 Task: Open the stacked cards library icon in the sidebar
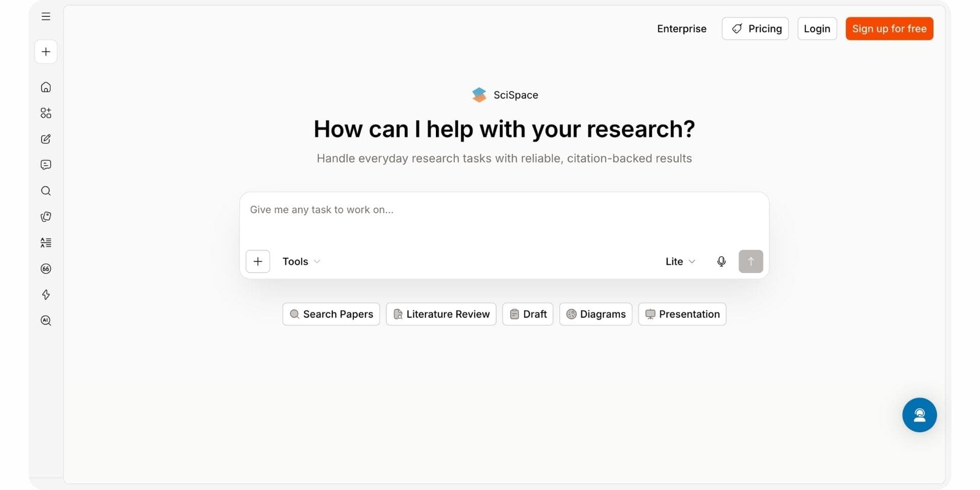coord(46,217)
